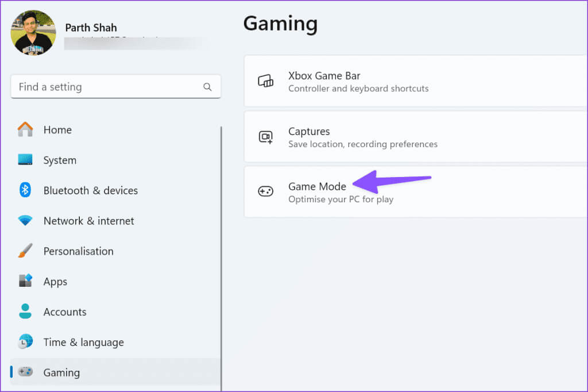Click the Parth Shah profile picture

tap(33, 33)
